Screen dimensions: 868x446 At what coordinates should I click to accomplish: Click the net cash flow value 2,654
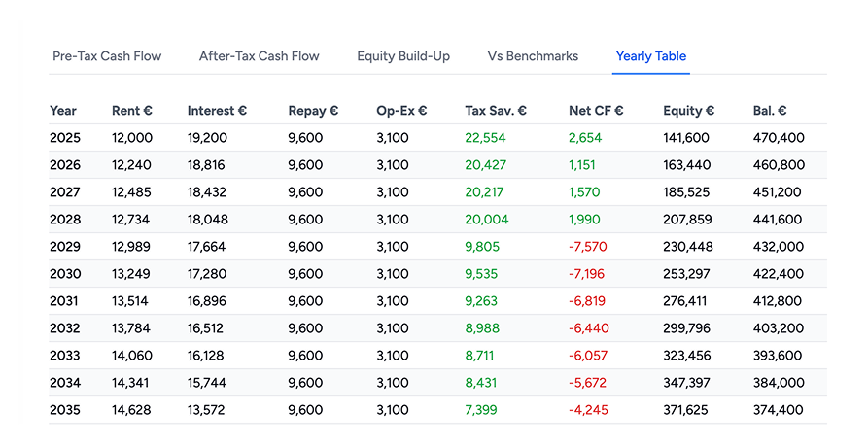tap(585, 138)
